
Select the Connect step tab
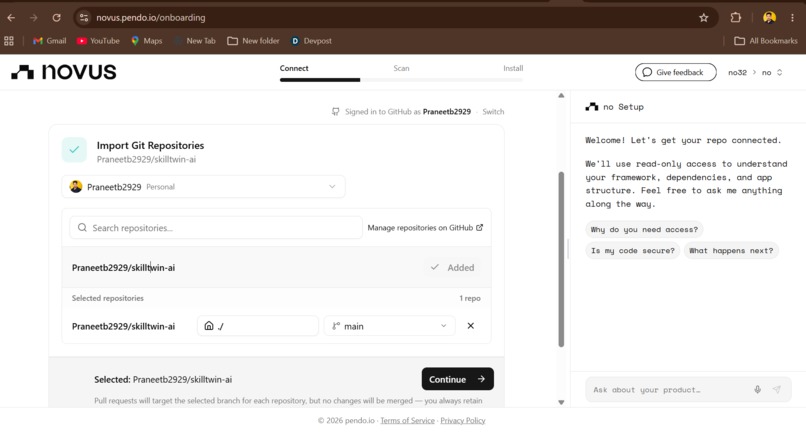click(294, 68)
